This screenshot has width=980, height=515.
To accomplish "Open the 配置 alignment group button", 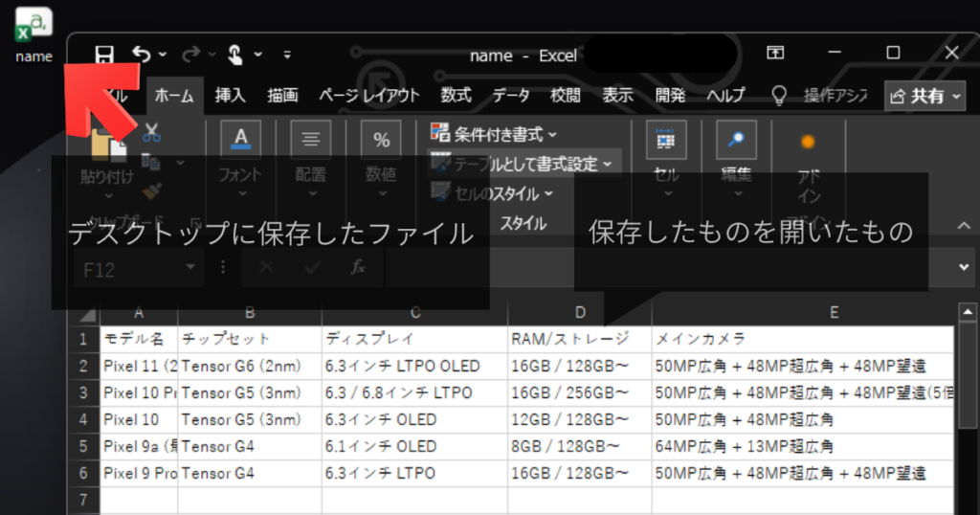I will pyautogui.click(x=311, y=160).
